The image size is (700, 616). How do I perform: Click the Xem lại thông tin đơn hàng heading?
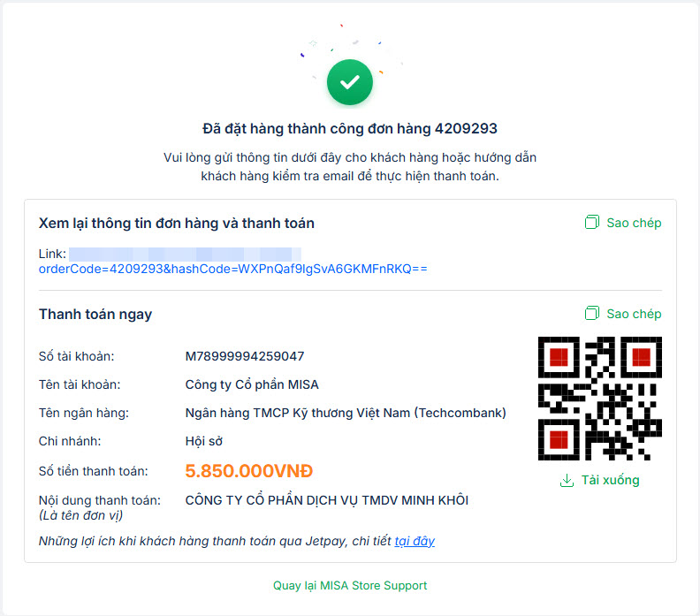pos(177,224)
